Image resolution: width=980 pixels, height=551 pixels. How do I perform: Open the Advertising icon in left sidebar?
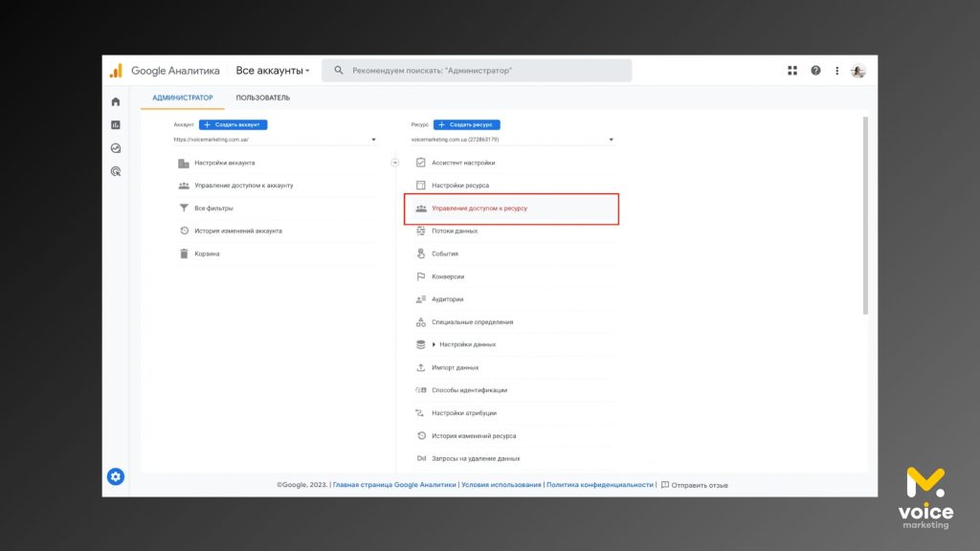click(x=116, y=171)
